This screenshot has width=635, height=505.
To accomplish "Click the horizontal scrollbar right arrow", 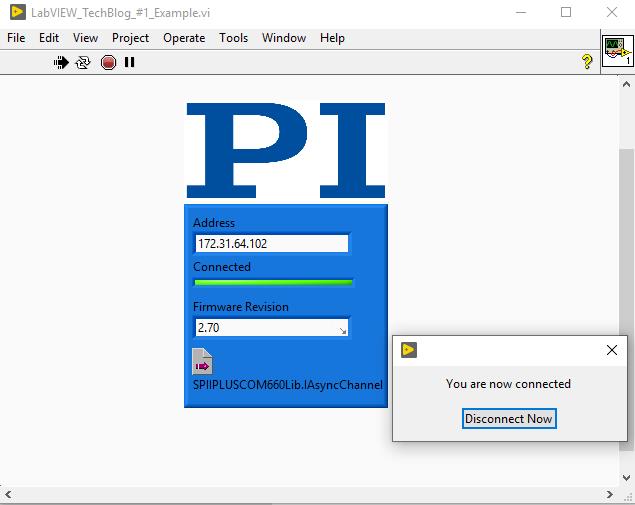I will pyautogui.click(x=610, y=494).
